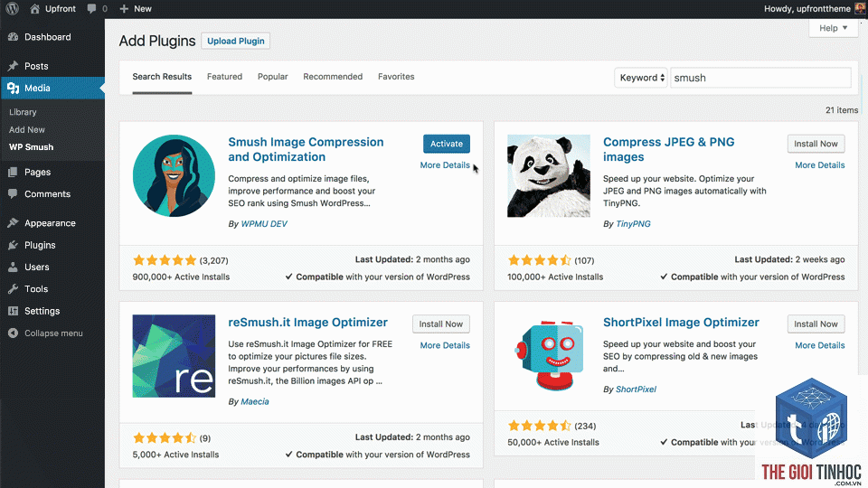Screen dimensions: 868x488
Task: Collapse the admin sidebar menu
Action: pos(52,333)
